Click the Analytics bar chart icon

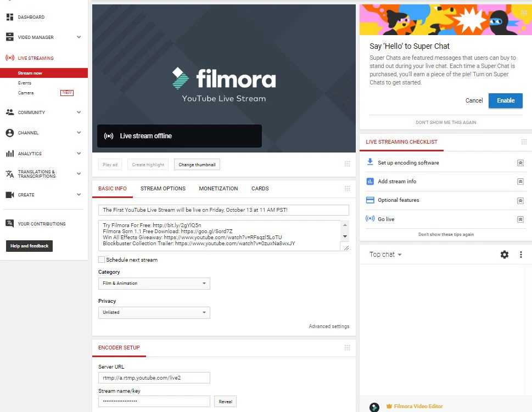click(x=10, y=154)
